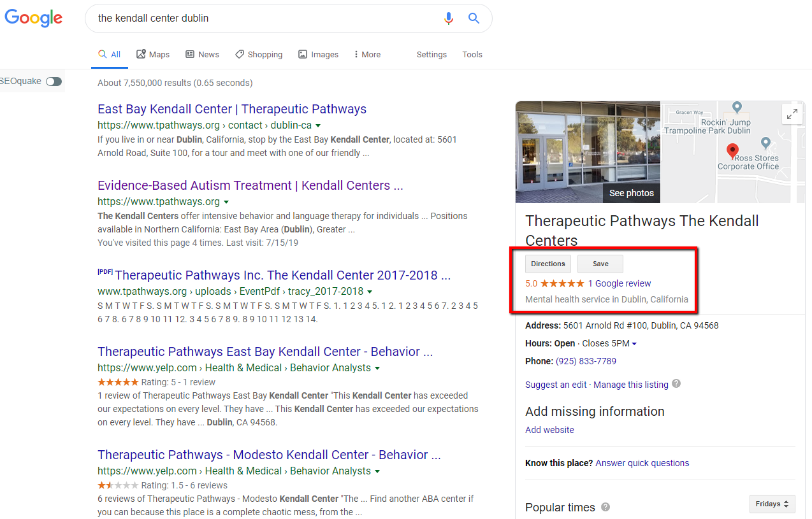This screenshot has width=812, height=519.
Task: Open dropdown arrow of East Bay yelp result
Action: (377, 368)
